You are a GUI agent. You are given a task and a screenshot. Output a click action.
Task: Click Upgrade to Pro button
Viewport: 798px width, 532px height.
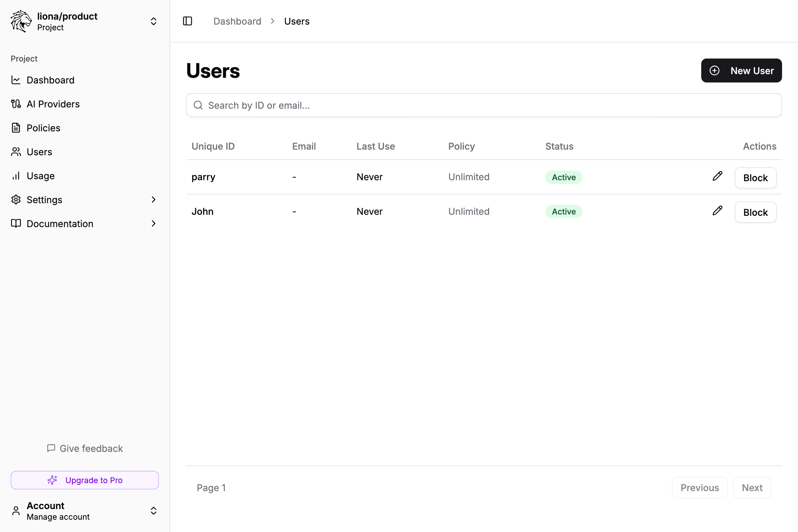85,480
